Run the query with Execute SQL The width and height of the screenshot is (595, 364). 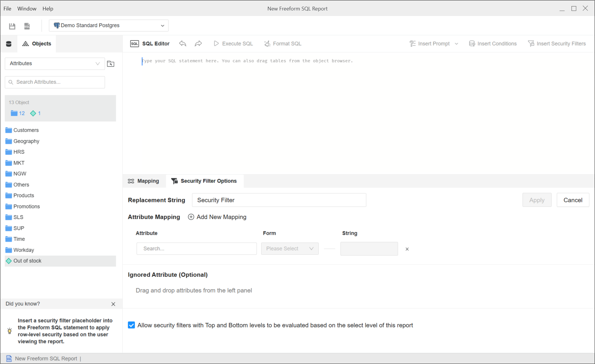(233, 44)
